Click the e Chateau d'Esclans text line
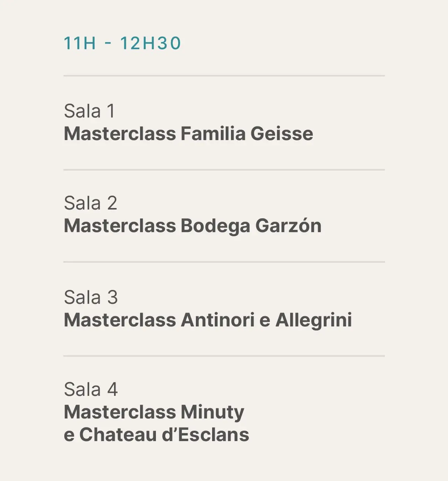This screenshot has width=448, height=481. click(156, 435)
